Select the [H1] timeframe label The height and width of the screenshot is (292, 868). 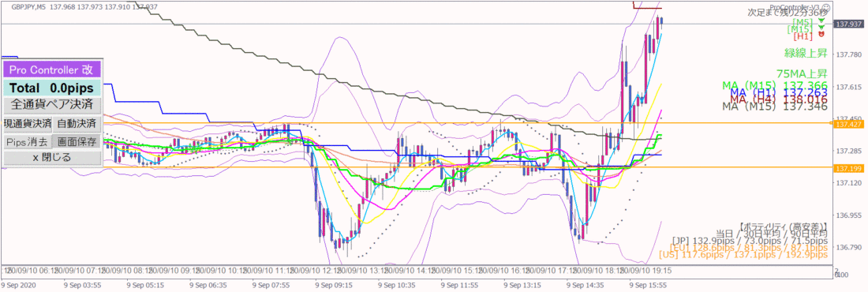point(803,36)
